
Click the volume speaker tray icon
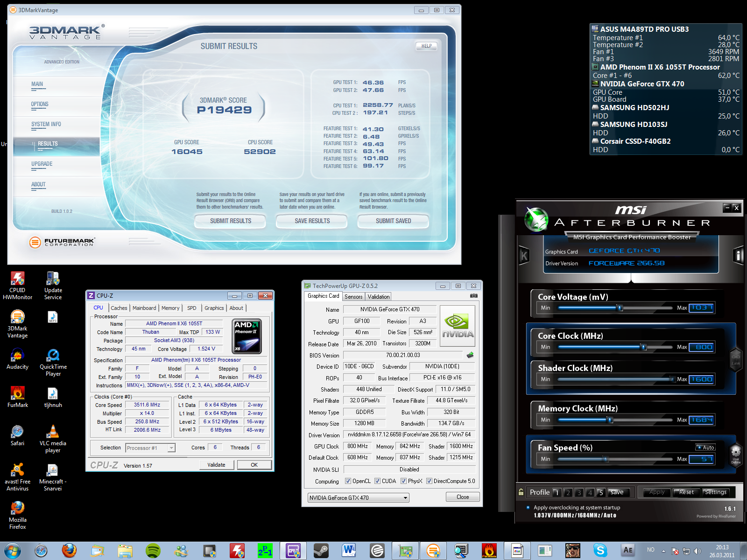tap(698, 551)
